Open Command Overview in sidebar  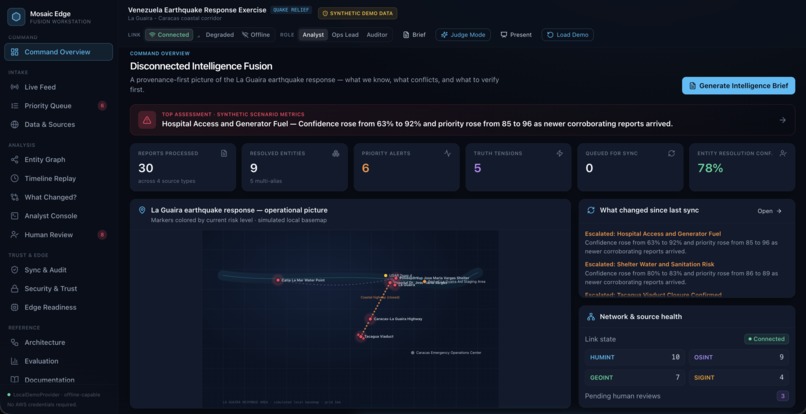pyautogui.click(x=59, y=52)
